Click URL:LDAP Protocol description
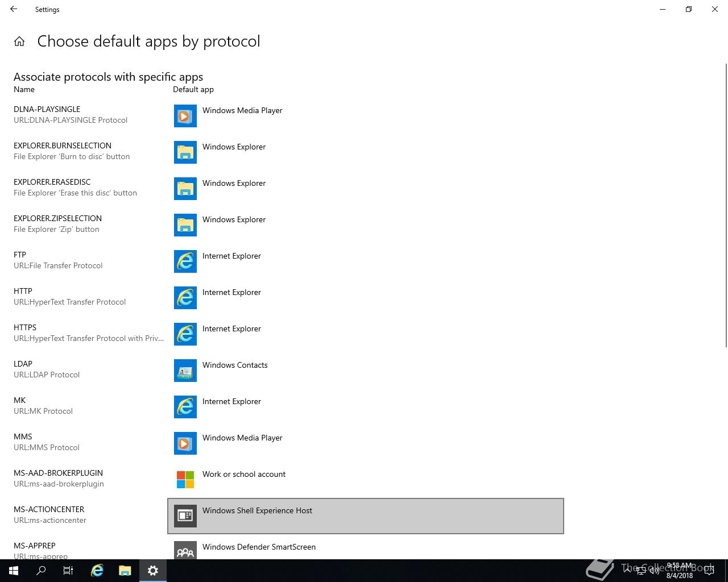The height and width of the screenshot is (582, 728). tap(47, 375)
